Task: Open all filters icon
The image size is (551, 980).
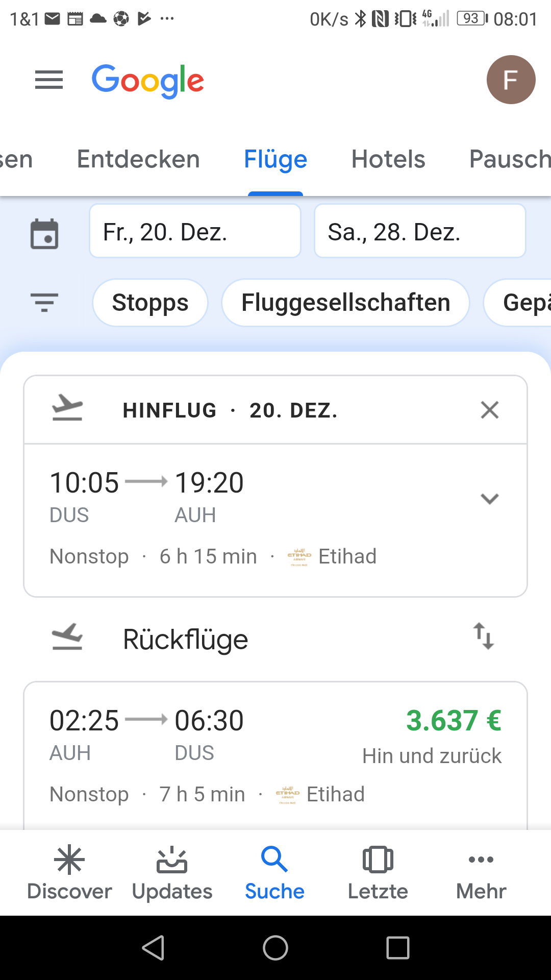Action: [x=44, y=302]
